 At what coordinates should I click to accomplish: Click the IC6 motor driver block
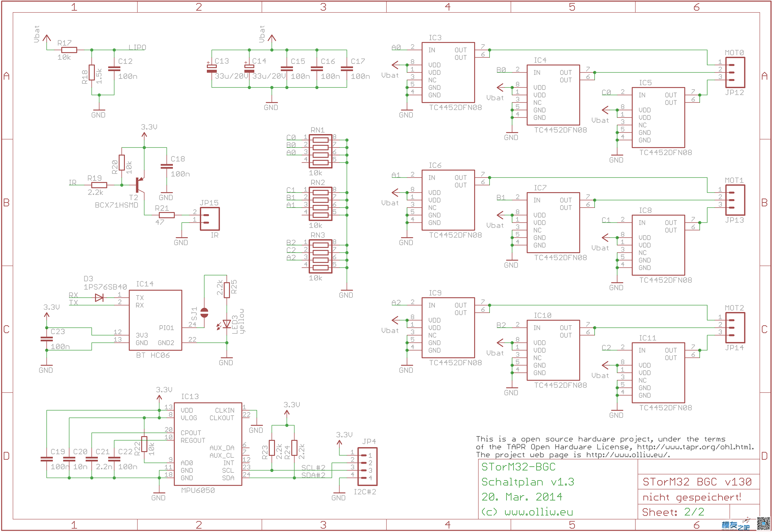click(x=449, y=200)
